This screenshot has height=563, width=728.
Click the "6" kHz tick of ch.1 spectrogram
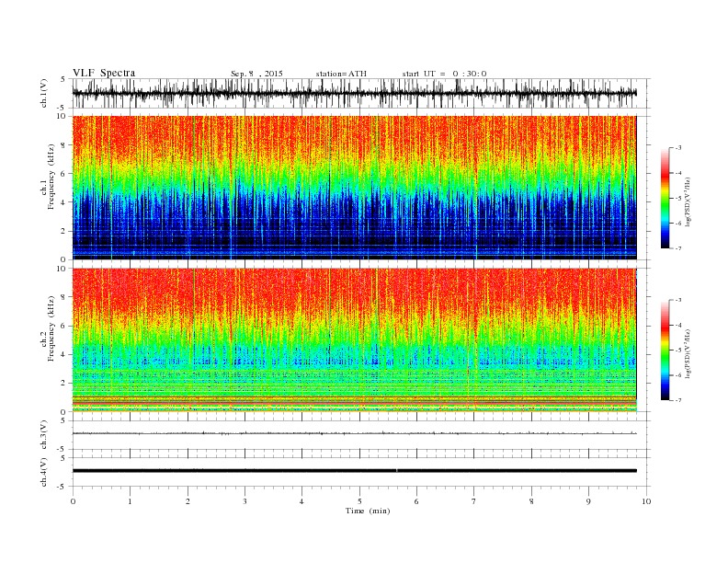63,173
